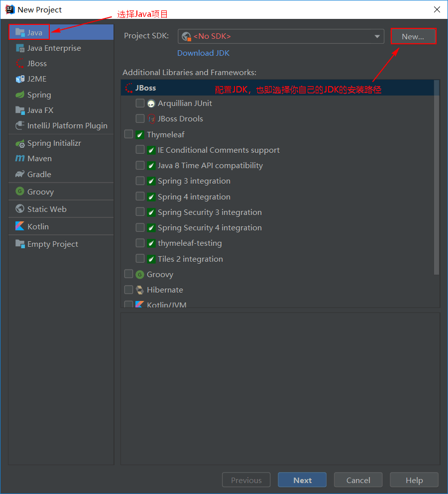Click the Cancel button
The image size is (448, 494).
click(358, 480)
